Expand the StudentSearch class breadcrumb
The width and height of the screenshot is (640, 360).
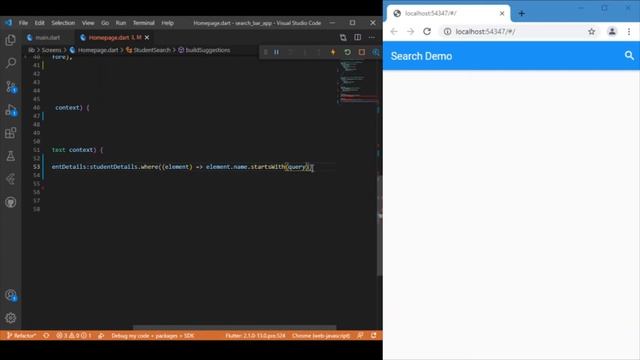tap(148, 50)
